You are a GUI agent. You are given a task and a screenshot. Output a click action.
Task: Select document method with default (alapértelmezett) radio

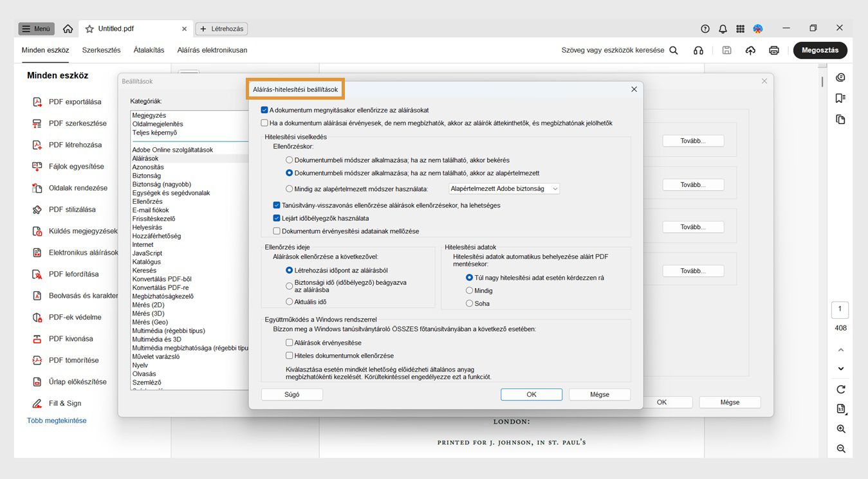[x=290, y=173]
